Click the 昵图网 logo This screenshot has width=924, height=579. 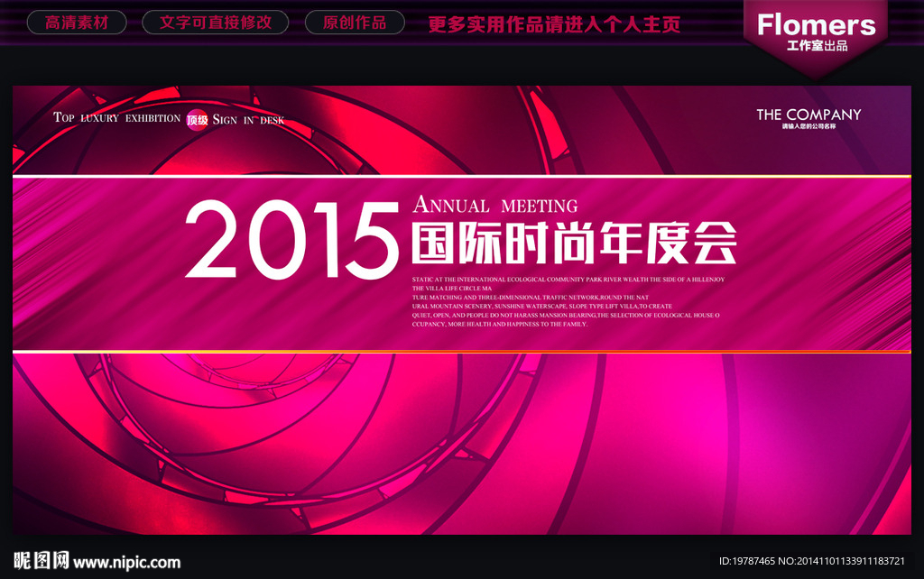(x=42, y=561)
